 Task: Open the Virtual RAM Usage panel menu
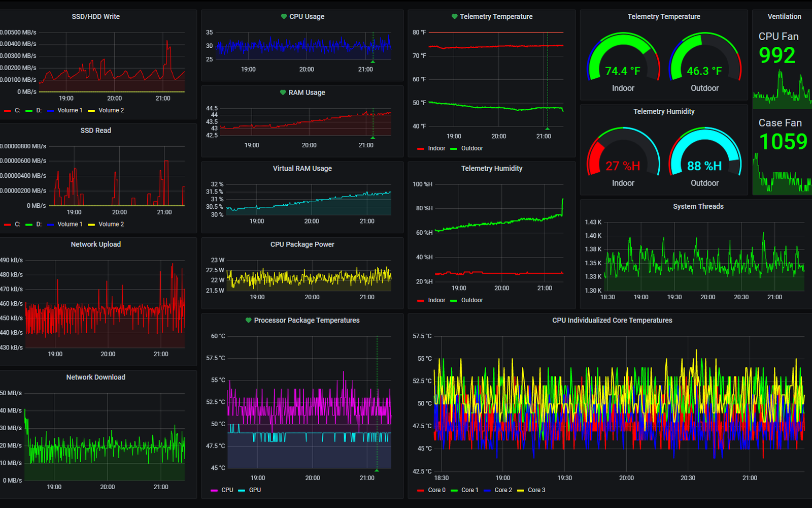click(302, 169)
